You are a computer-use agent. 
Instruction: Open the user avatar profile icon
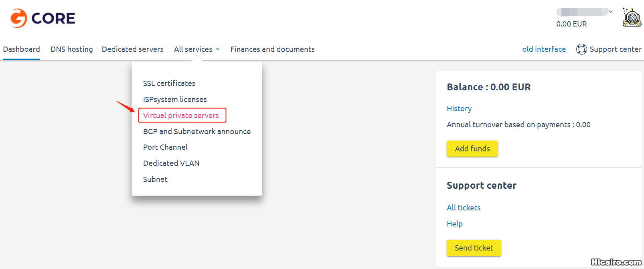(632, 18)
